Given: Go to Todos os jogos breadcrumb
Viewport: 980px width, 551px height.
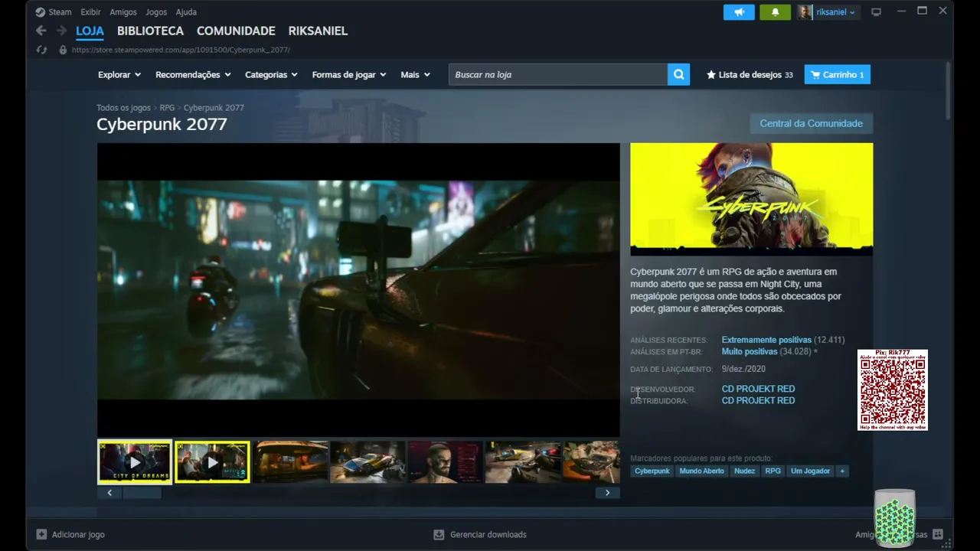Looking at the screenshot, I should (x=123, y=108).
